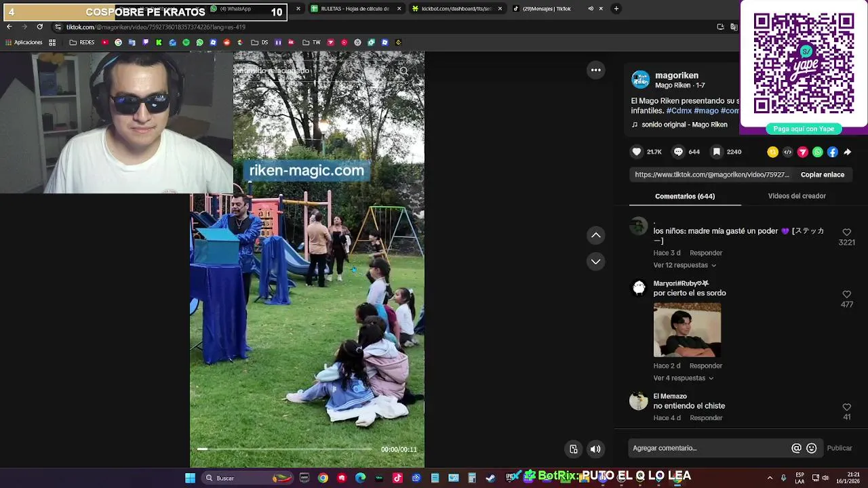Go to the previous video
This screenshot has height=488, width=868.
pyautogui.click(x=595, y=235)
